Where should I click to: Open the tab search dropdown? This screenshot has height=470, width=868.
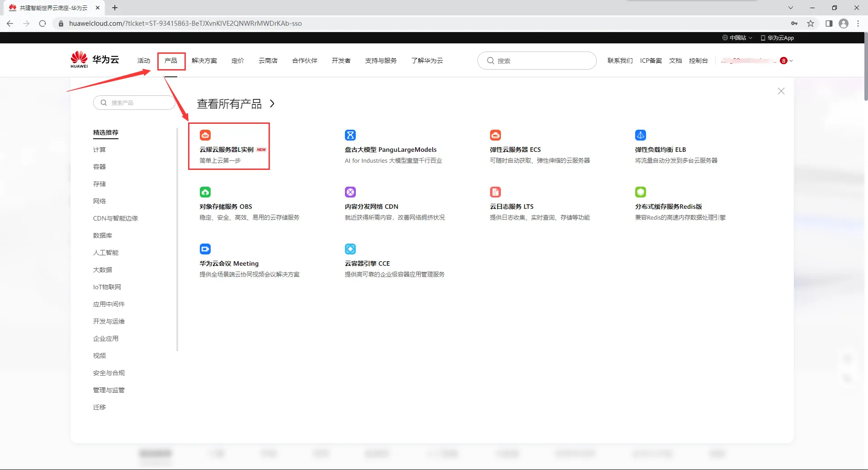tap(791, 8)
